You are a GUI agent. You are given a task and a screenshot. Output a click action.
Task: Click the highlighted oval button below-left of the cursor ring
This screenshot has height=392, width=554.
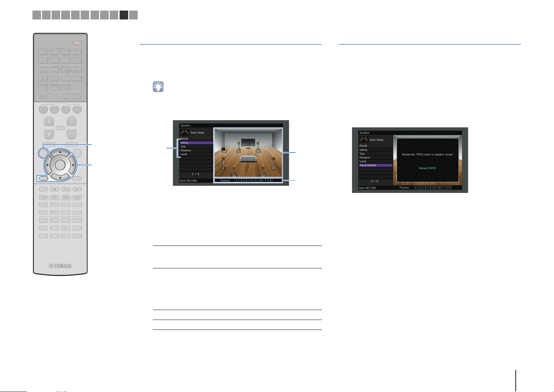click(43, 178)
